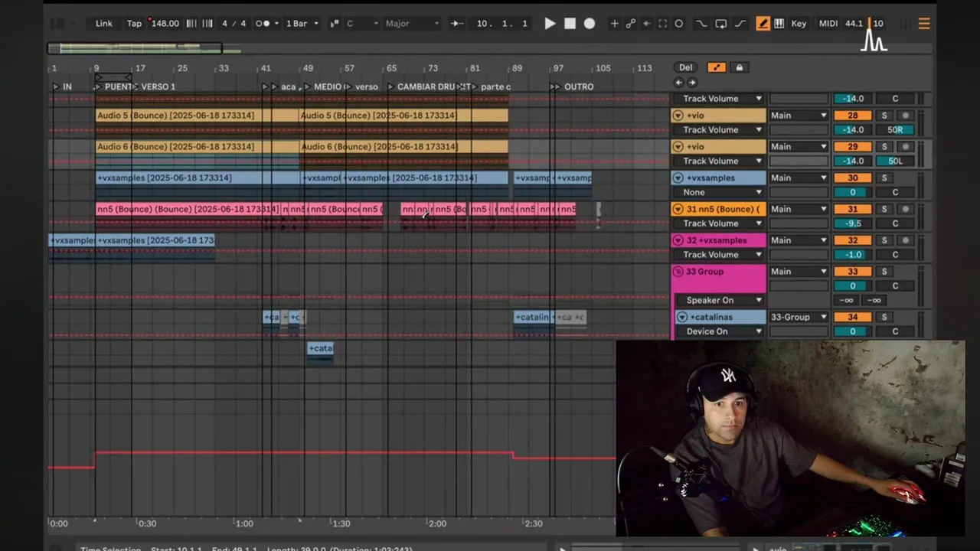Toggle the Arrangement Loop switch
980x551 pixels.
click(x=720, y=24)
